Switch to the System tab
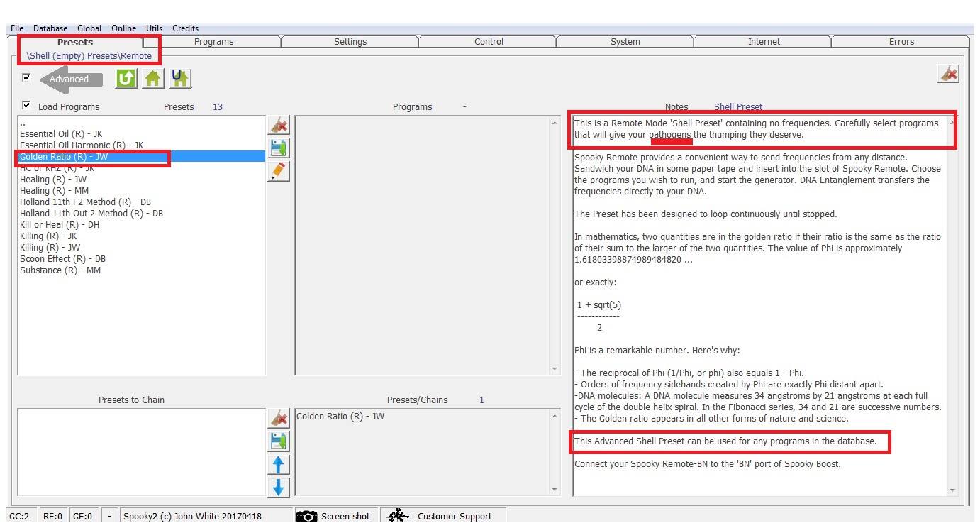The height and width of the screenshot is (528, 980). click(625, 42)
